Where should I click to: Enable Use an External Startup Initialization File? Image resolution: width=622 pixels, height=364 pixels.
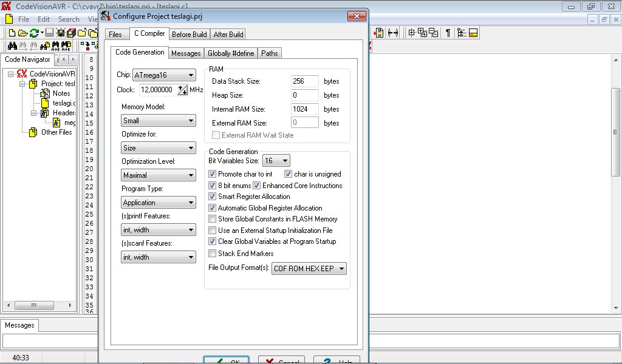pos(212,231)
